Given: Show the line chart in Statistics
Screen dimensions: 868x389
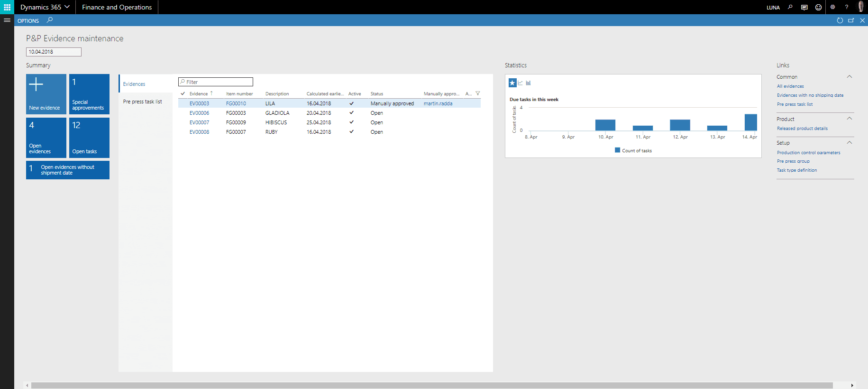Looking at the screenshot, I should 521,83.
